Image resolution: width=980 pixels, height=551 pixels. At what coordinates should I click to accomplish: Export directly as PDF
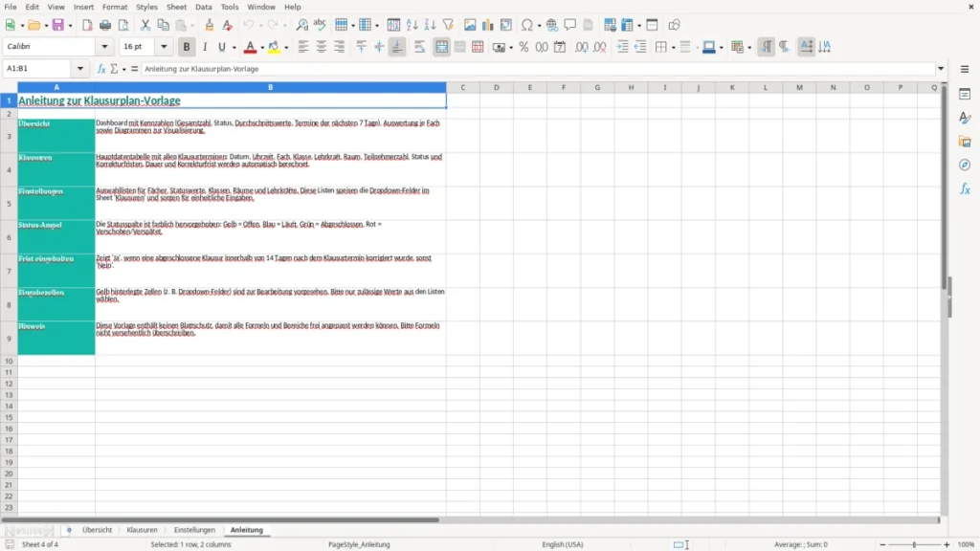point(87,25)
